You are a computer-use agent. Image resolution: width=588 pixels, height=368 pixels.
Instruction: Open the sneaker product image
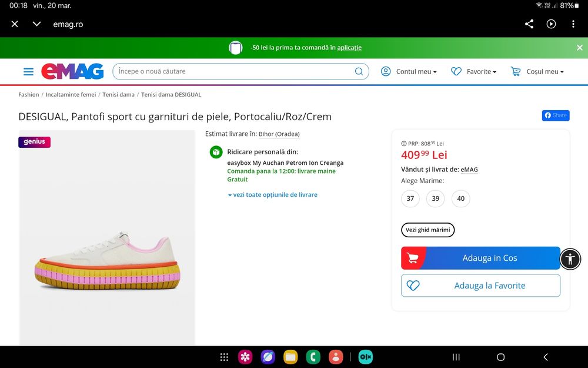click(x=107, y=237)
